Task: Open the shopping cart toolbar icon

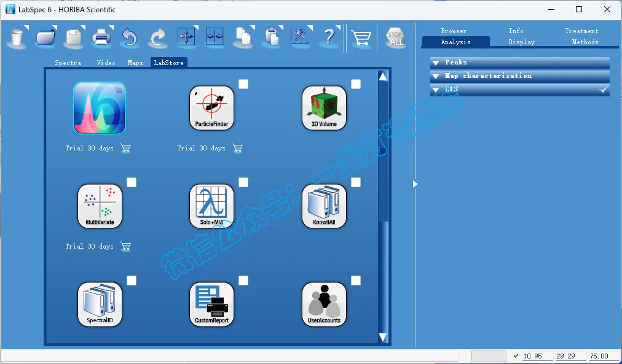Action: 361,39
